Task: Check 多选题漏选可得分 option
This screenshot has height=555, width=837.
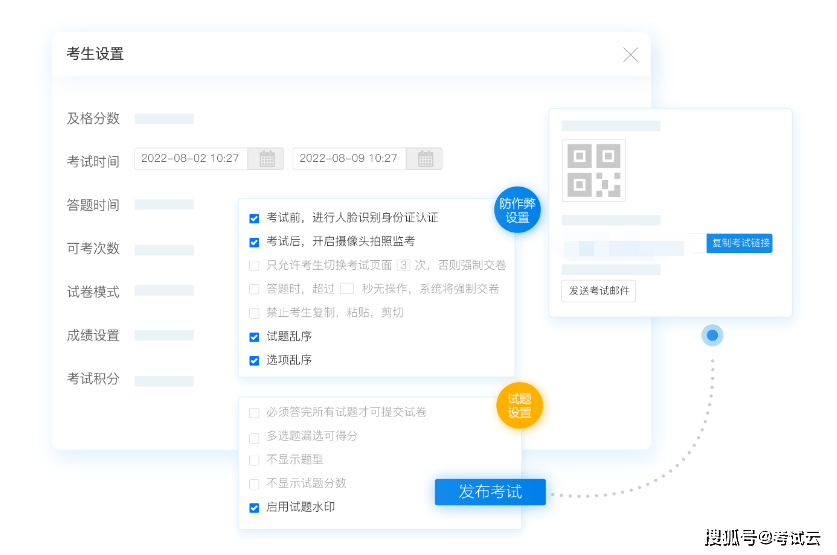Action: point(254,438)
